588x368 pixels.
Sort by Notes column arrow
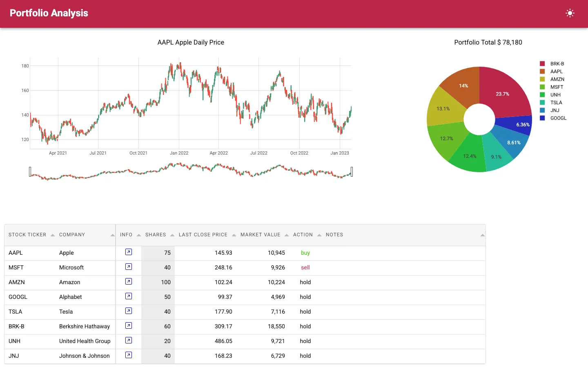(x=483, y=235)
